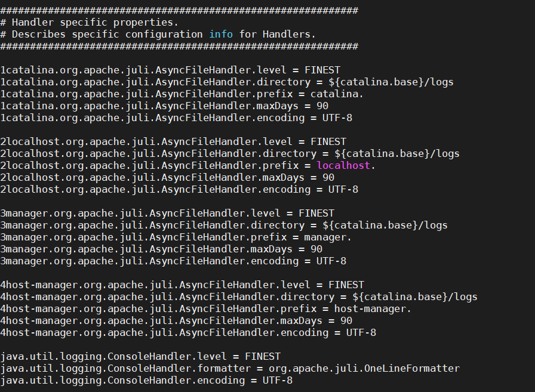Click the '# Handler specific properties.' comment line
The width and height of the screenshot is (535, 392).
pyautogui.click(x=90, y=23)
